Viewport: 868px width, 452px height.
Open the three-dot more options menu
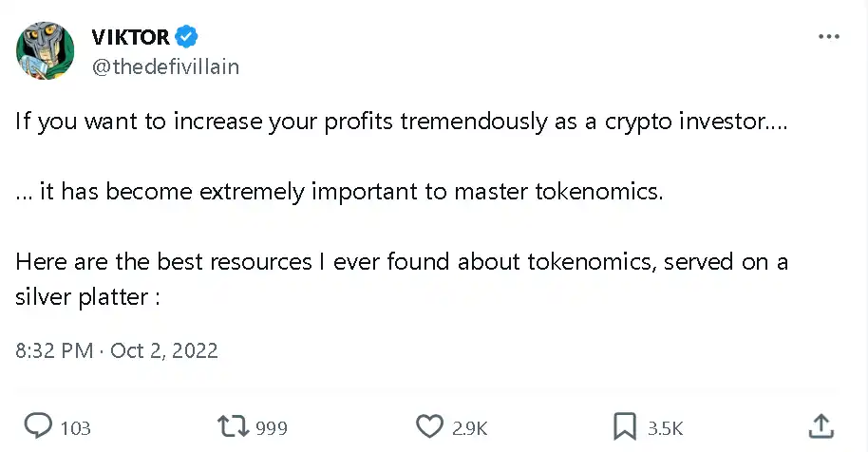pos(828,37)
